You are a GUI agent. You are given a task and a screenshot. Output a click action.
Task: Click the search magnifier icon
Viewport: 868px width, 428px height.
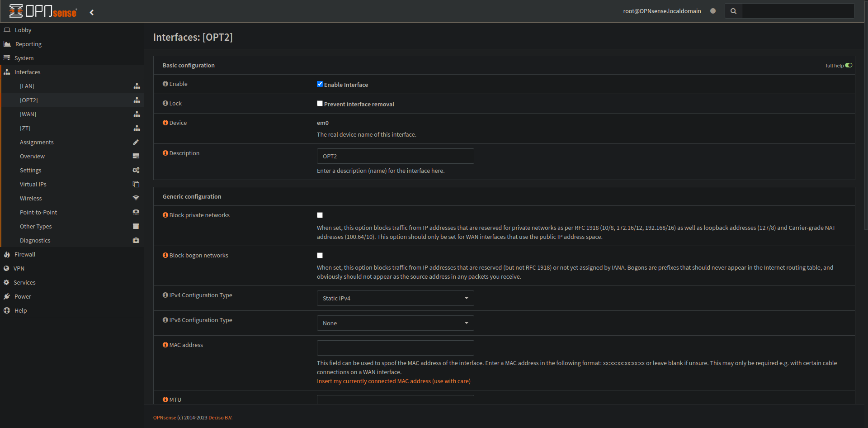(733, 11)
